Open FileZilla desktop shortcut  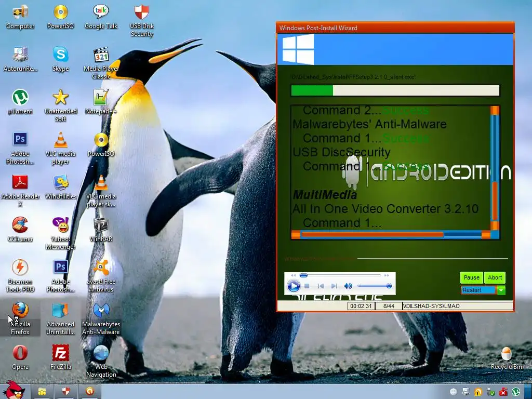pyautogui.click(x=60, y=357)
